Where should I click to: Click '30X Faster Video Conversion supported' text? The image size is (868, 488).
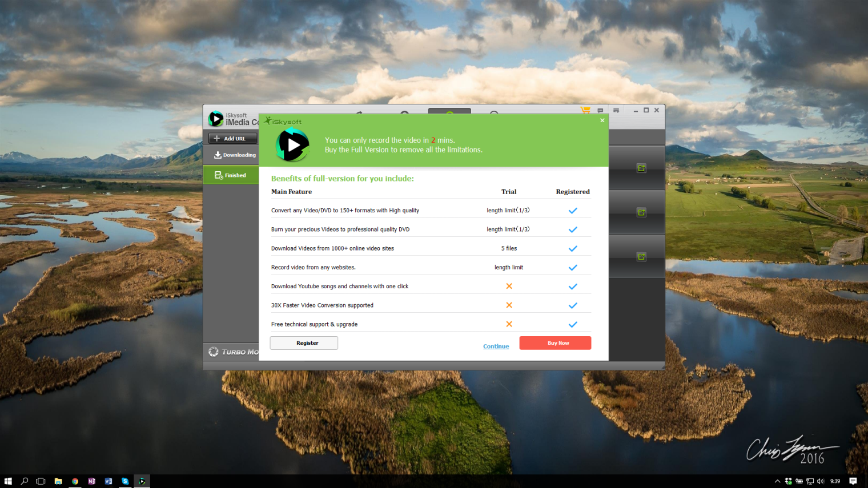click(x=322, y=305)
